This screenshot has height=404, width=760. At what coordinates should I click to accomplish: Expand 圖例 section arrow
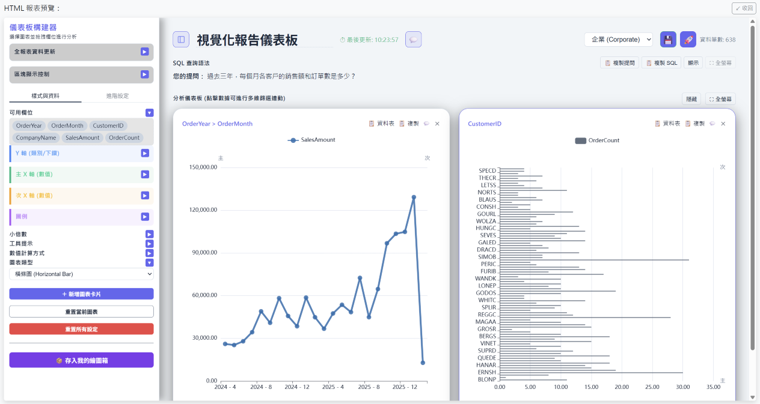coord(144,217)
